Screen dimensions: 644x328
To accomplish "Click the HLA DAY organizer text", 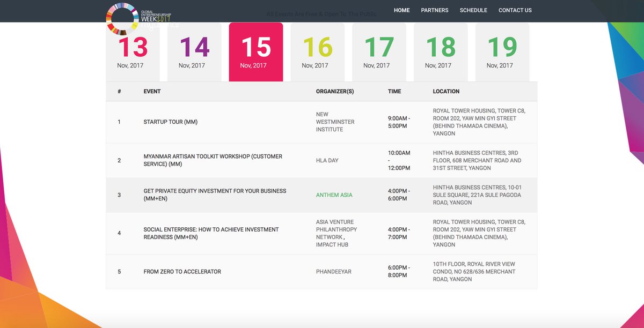I will 327,160.
